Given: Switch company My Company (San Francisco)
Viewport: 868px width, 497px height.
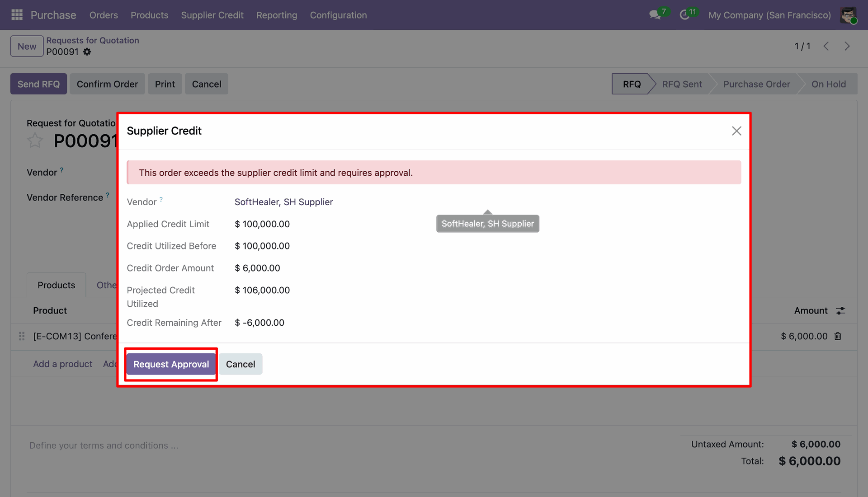Looking at the screenshot, I should [x=769, y=15].
